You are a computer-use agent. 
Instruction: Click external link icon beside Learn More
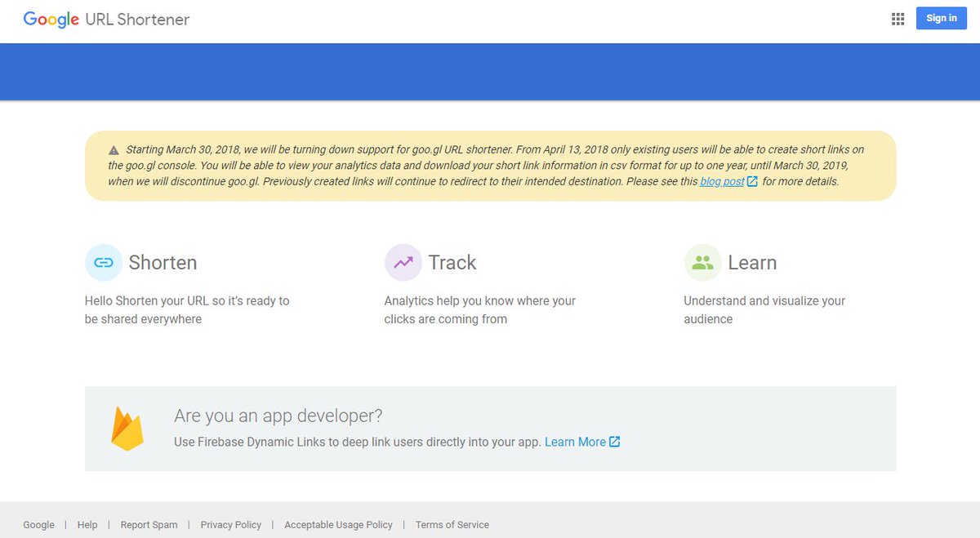615,442
